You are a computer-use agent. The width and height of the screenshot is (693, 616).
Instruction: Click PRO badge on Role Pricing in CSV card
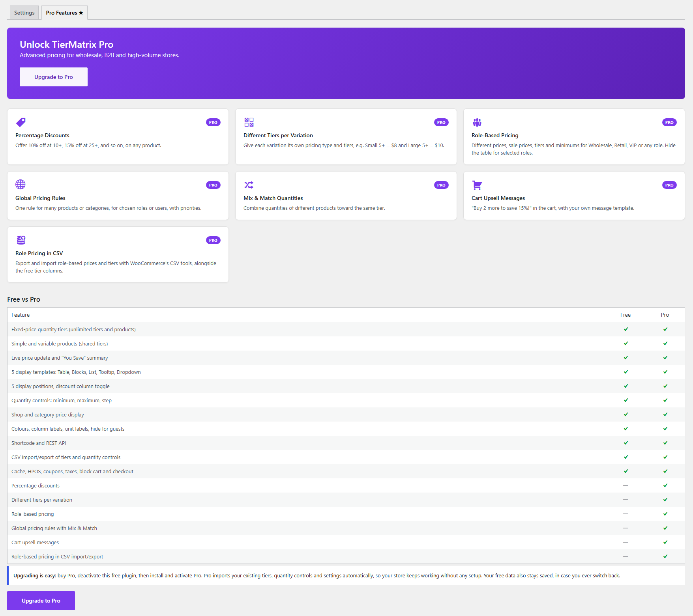[213, 240]
